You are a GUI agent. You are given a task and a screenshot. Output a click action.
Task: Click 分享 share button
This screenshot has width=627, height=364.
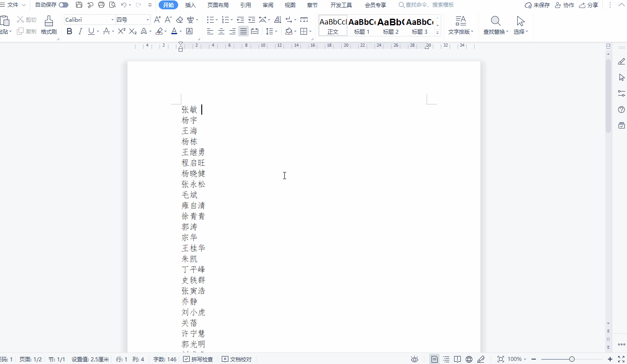point(588,5)
